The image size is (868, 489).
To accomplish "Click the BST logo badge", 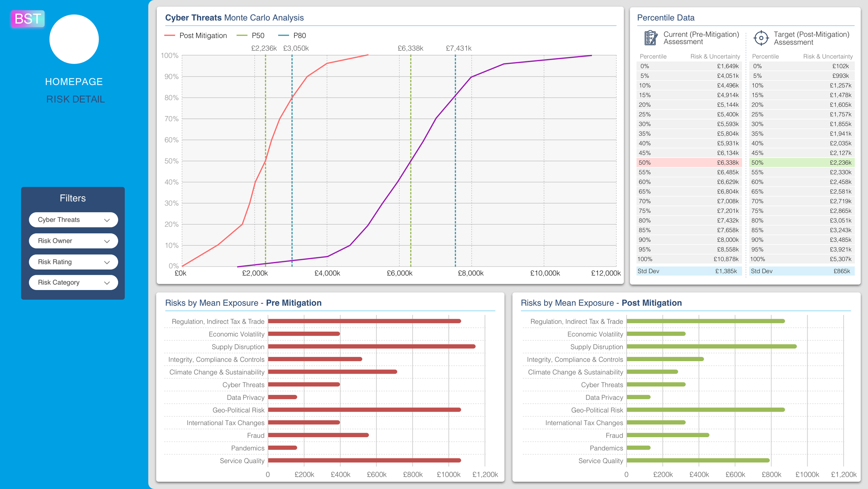I will click(x=27, y=19).
